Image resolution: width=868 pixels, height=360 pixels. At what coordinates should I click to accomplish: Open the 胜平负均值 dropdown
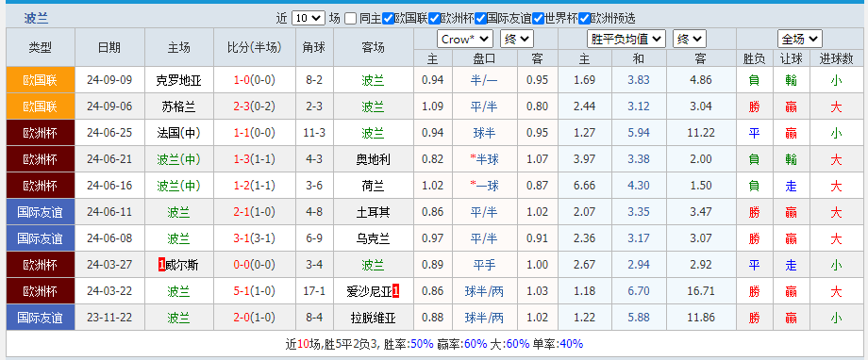pos(626,40)
